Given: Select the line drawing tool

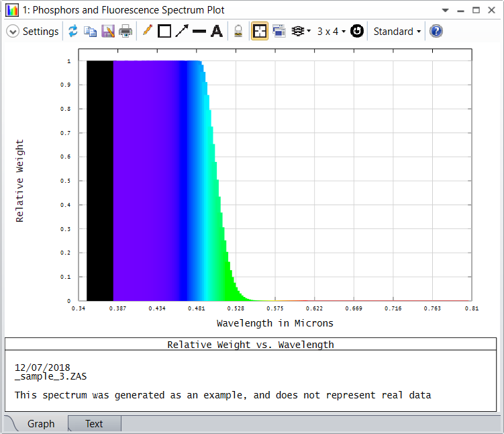Looking at the screenshot, I should click(x=199, y=31).
